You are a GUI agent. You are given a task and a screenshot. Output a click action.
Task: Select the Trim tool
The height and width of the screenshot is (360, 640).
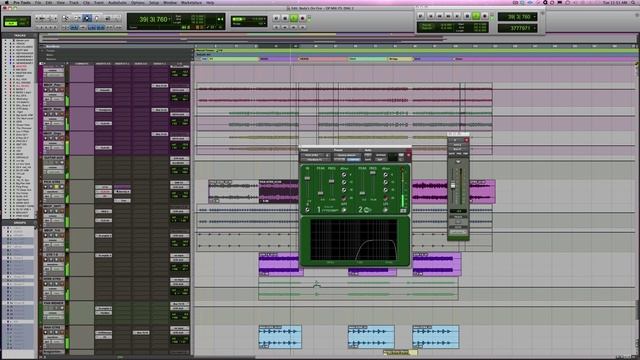pyautogui.click(x=77, y=18)
